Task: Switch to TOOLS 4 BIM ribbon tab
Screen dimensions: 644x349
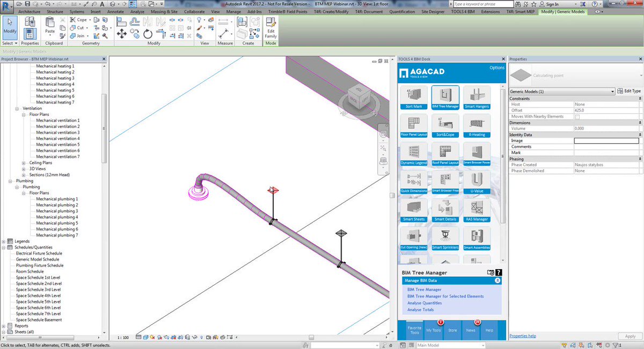Action: (x=463, y=11)
